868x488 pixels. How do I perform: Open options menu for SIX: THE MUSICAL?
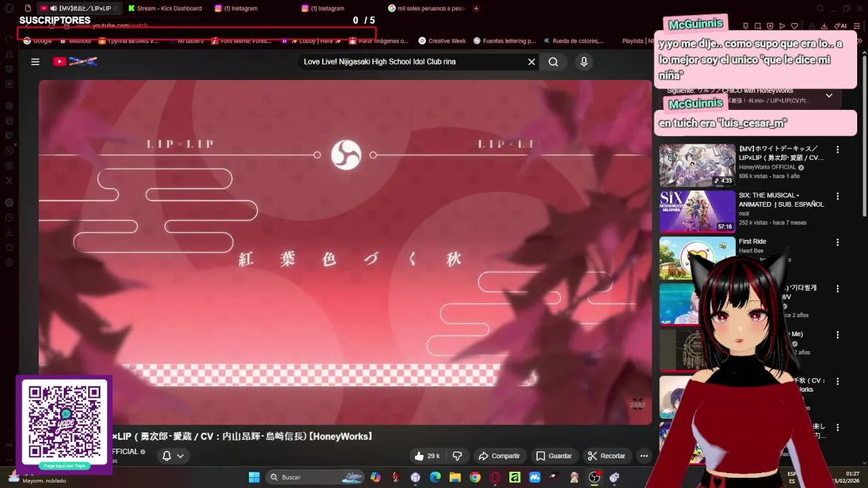coord(837,196)
